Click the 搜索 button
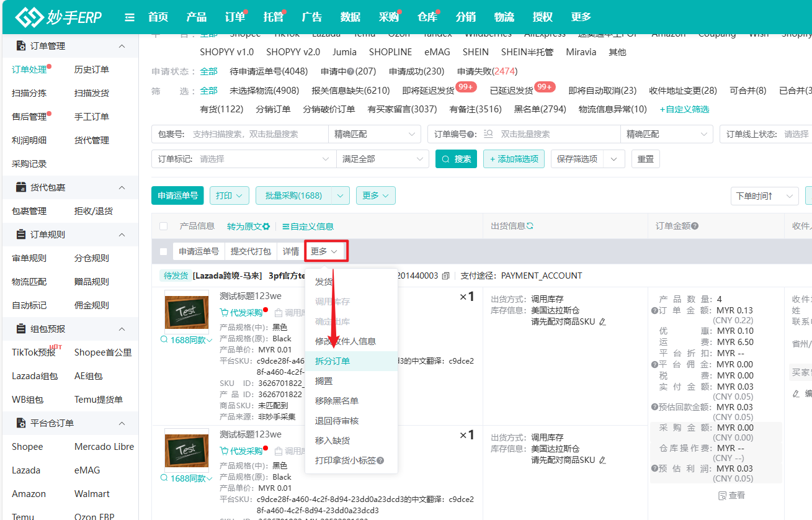Viewport: 812px width, 520px height. tap(456, 159)
